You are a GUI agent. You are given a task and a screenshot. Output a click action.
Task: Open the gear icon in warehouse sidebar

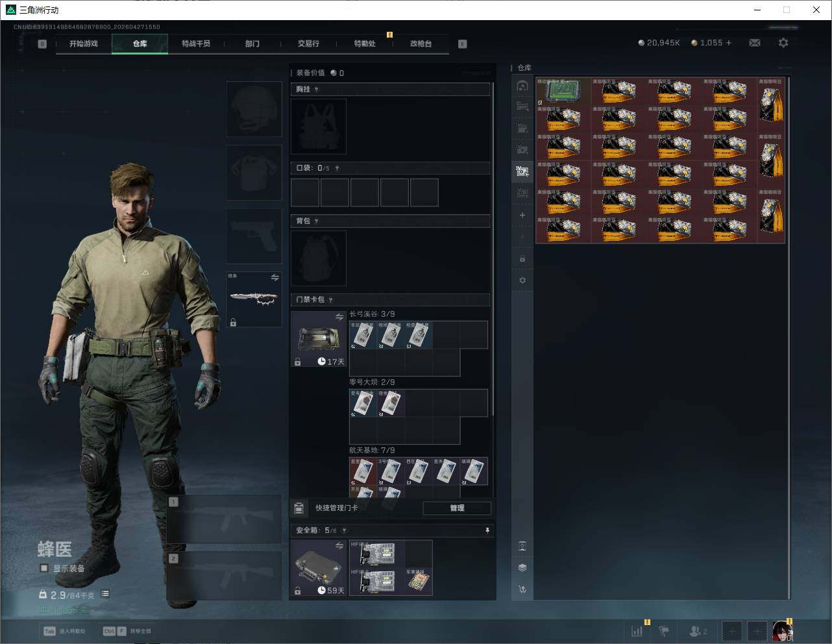[522, 280]
